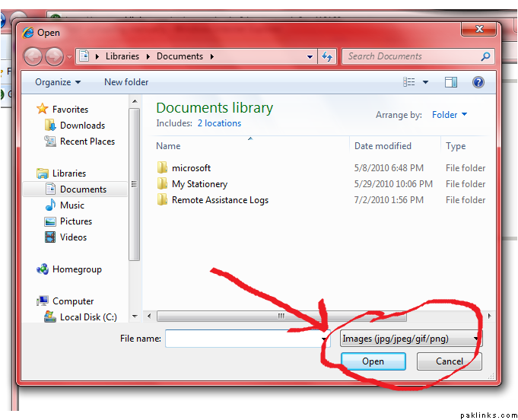The height and width of the screenshot is (420, 518).
Task: Select Local Disk (C:) drive
Action: click(x=87, y=317)
